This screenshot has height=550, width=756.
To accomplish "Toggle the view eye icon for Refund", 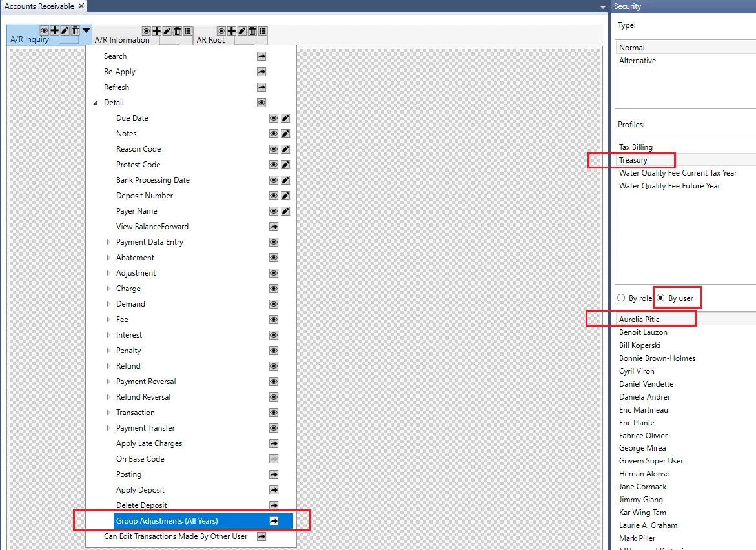I will pos(274,366).
